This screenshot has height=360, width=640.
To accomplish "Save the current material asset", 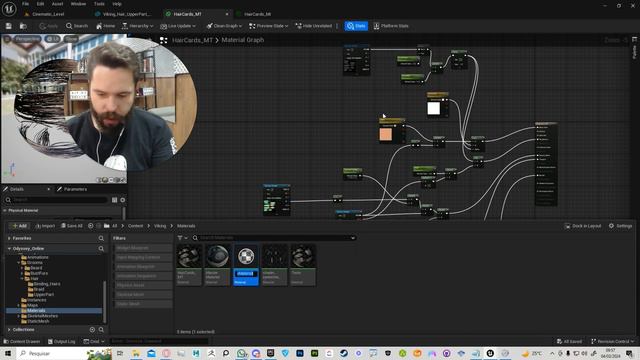I will tap(9, 26).
